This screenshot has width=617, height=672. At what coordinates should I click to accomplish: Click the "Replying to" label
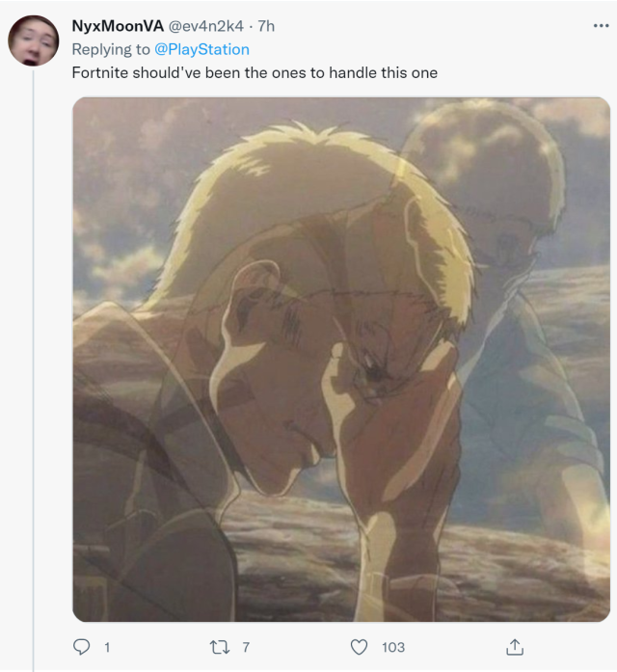pos(111,49)
